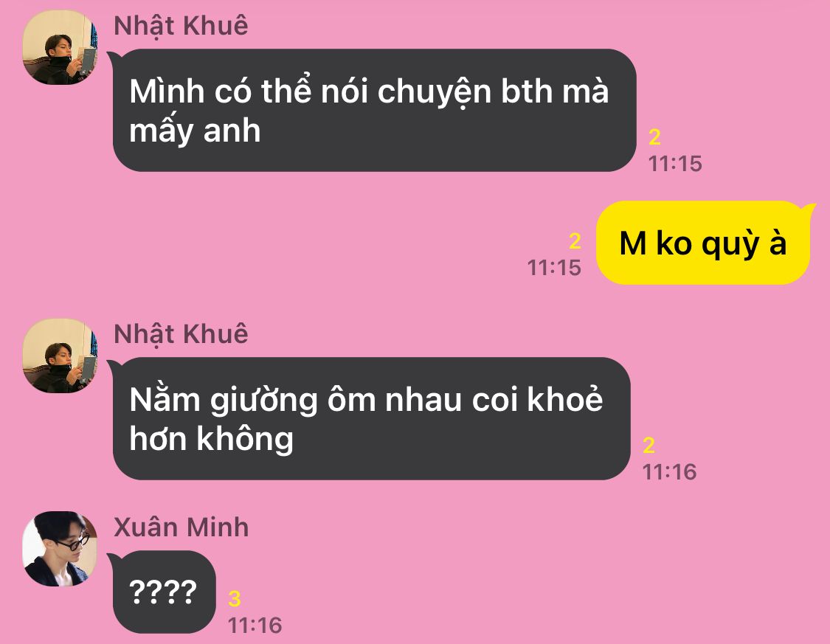This screenshot has width=830, height=644.
Task: Select the first Nhật Khuê sender name
Action: click(x=181, y=27)
